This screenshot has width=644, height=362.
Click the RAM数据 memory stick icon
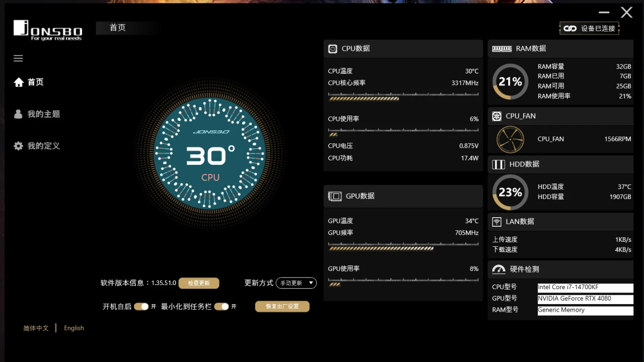tap(502, 49)
